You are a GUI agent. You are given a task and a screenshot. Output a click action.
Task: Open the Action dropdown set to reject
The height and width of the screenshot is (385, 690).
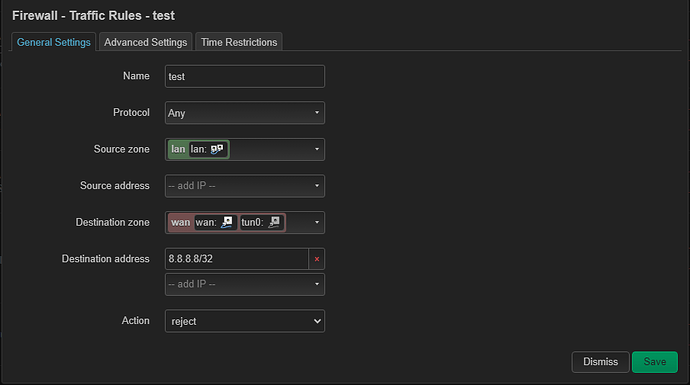click(245, 321)
